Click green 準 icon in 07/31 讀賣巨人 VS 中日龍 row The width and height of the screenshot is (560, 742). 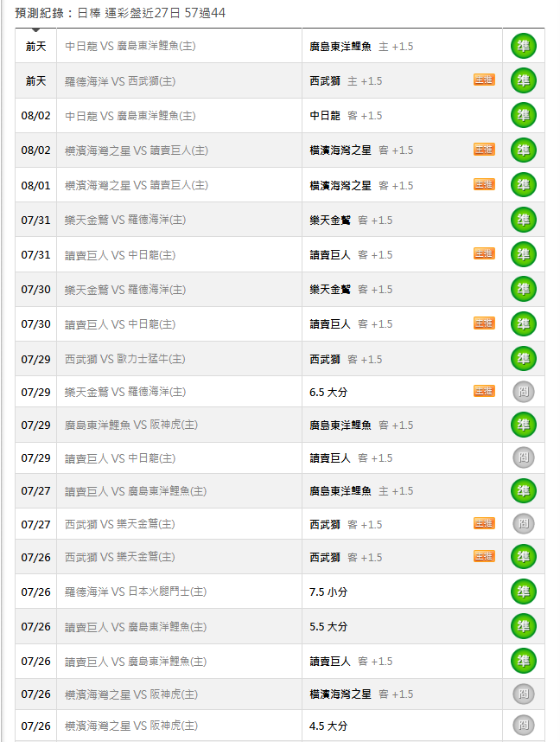point(523,254)
